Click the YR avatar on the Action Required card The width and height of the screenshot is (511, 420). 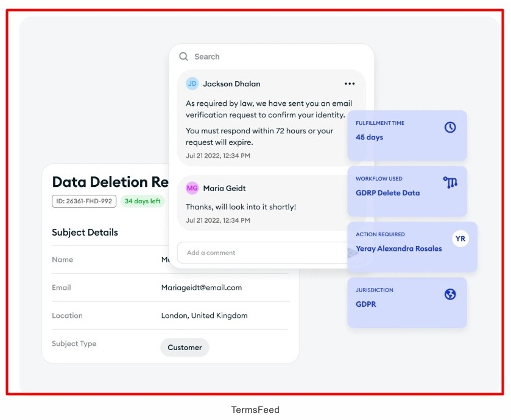click(x=460, y=239)
